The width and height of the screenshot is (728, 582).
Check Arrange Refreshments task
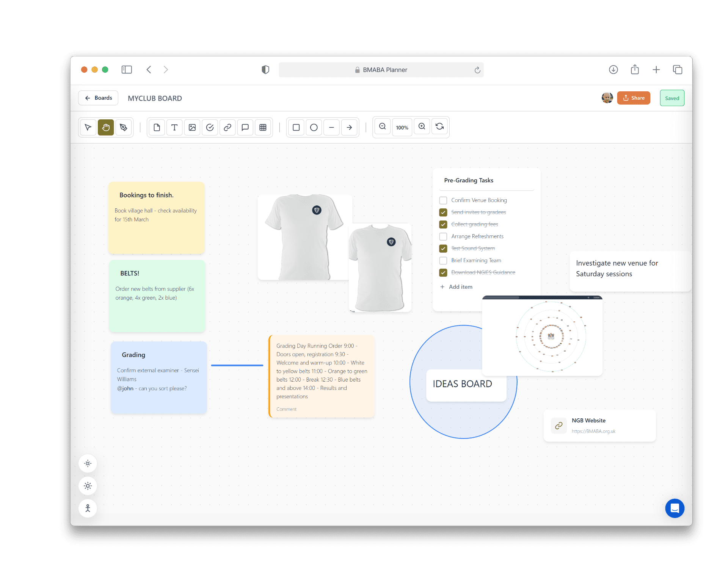coord(443,236)
